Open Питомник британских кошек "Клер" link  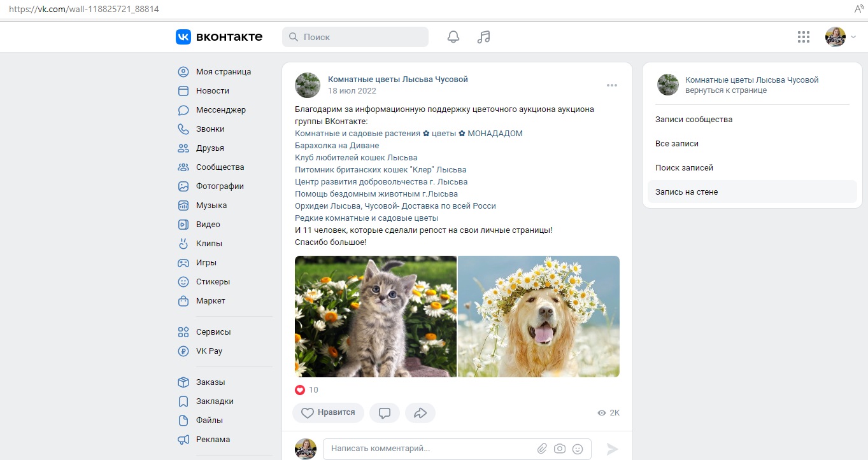pyautogui.click(x=381, y=170)
